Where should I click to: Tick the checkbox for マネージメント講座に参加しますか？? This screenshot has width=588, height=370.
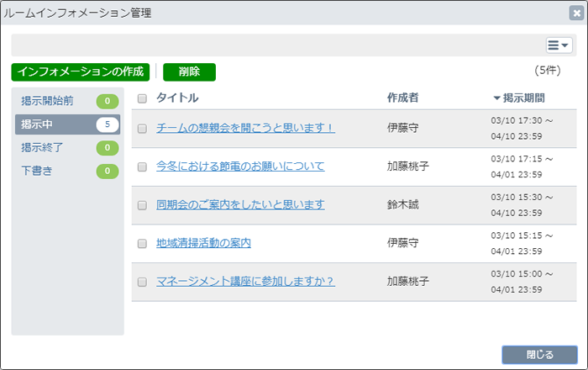tap(142, 282)
